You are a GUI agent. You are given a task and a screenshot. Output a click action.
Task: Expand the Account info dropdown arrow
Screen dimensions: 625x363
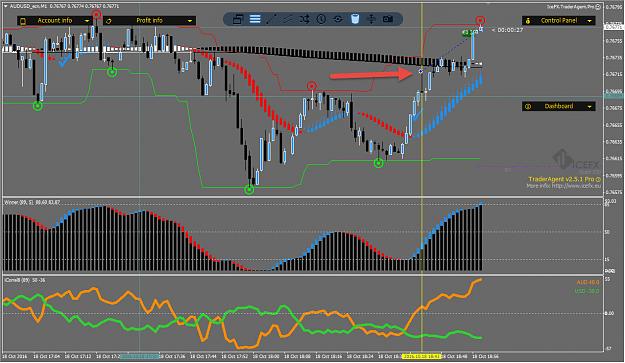[87, 21]
